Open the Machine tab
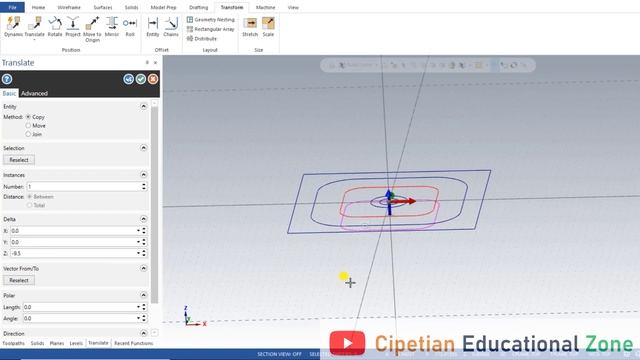This screenshot has width=640, height=360. [x=265, y=7]
